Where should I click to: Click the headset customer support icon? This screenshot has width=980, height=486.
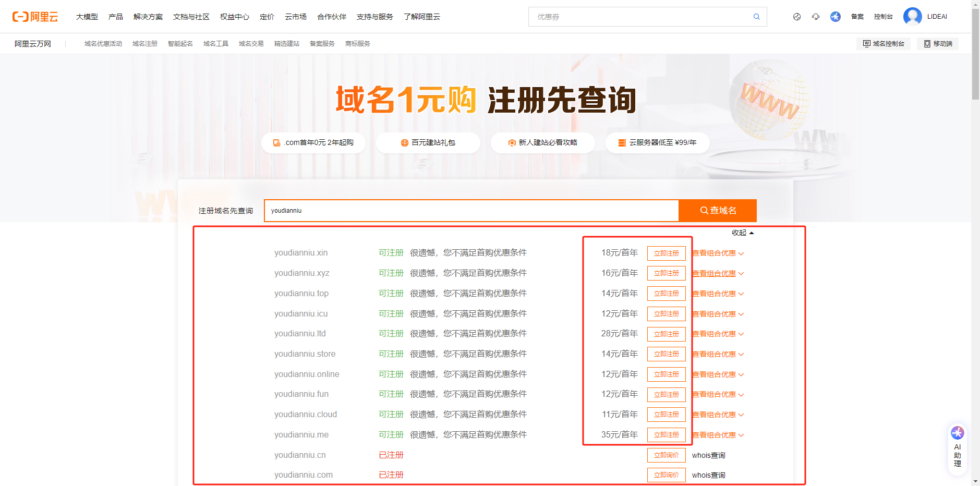click(x=816, y=16)
